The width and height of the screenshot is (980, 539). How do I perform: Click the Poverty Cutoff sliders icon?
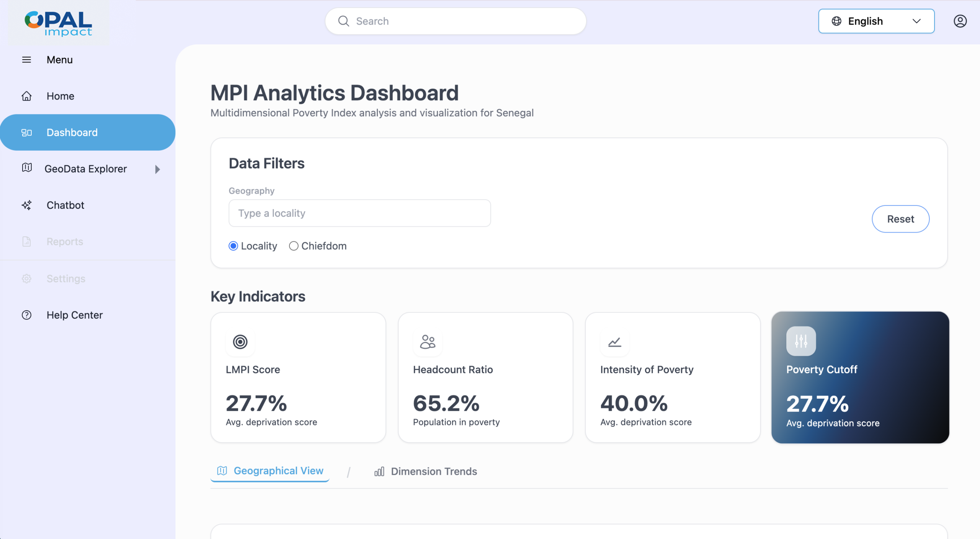pos(801,341)
